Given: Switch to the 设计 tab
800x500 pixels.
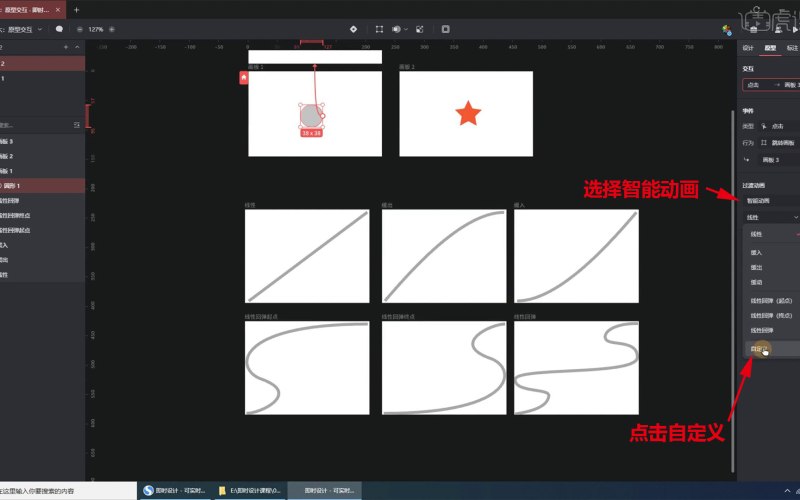Looking at the screenshot, I should click(x=748, y=48).
